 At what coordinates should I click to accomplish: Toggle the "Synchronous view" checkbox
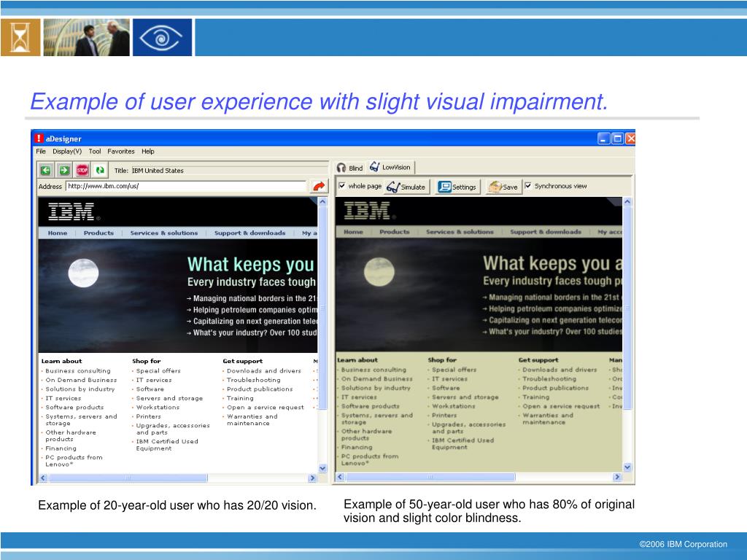click(x=528, y=186)
